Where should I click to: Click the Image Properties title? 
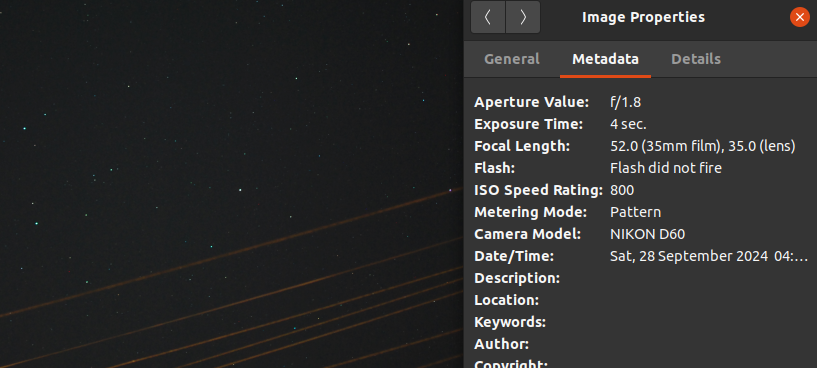click(x=643, y=17)
